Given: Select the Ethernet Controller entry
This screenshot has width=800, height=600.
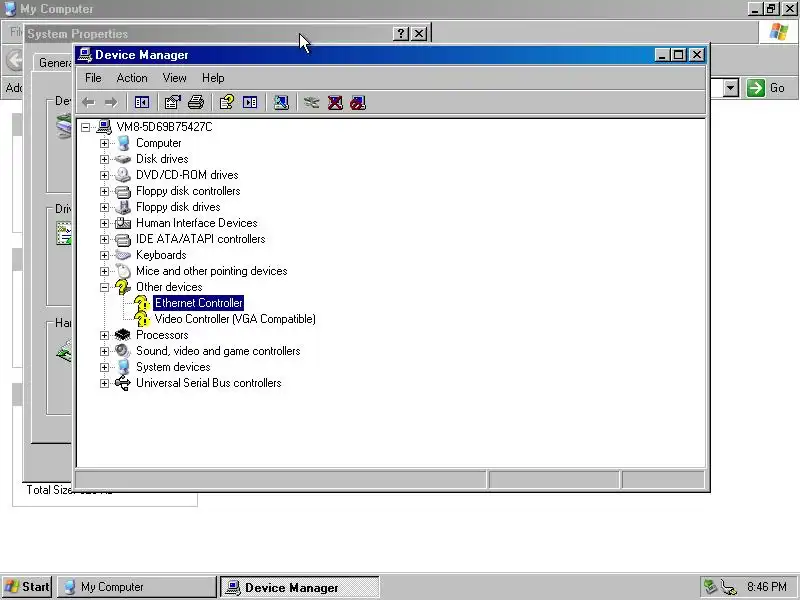Looking at the screenshot, I should point(198,303).
